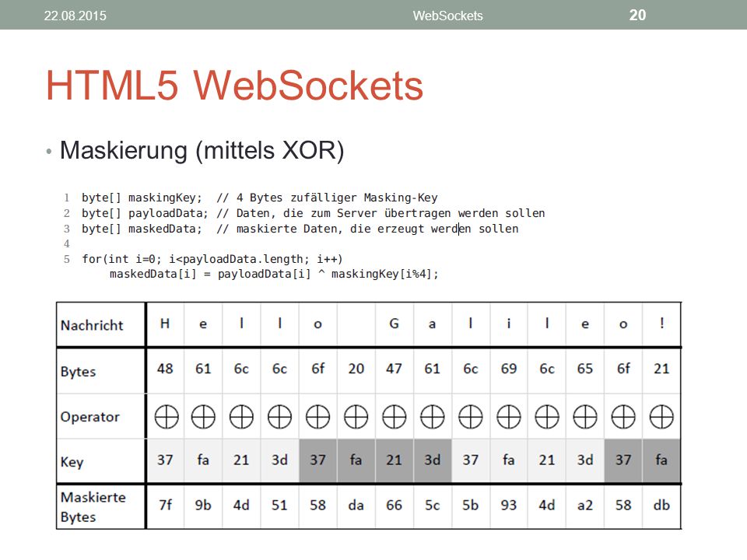Image resolution: width=747 pixels, height=560 pixels.
Task: Click the WebSockets label in the header bar
Action: coord(448,16)
